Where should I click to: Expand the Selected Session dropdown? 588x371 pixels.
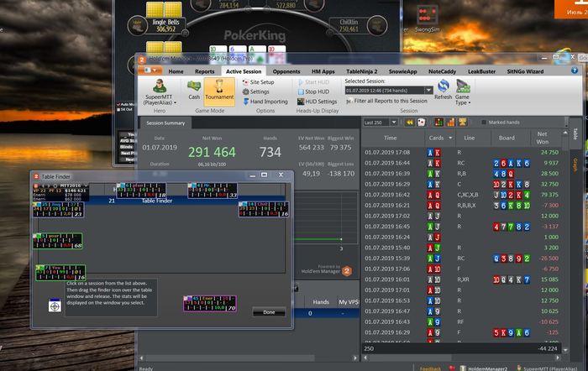428,90
